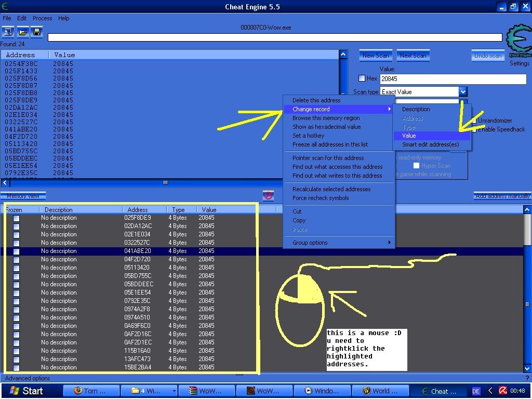Open the World of Warcraft taskbar item
The width and height of the screenshot is (532, 399).
(x=380, y=391)
